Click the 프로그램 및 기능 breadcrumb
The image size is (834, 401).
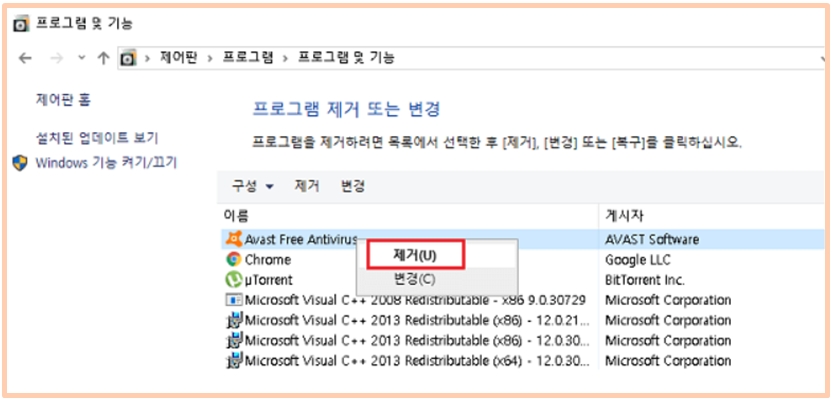coord(346,58)
